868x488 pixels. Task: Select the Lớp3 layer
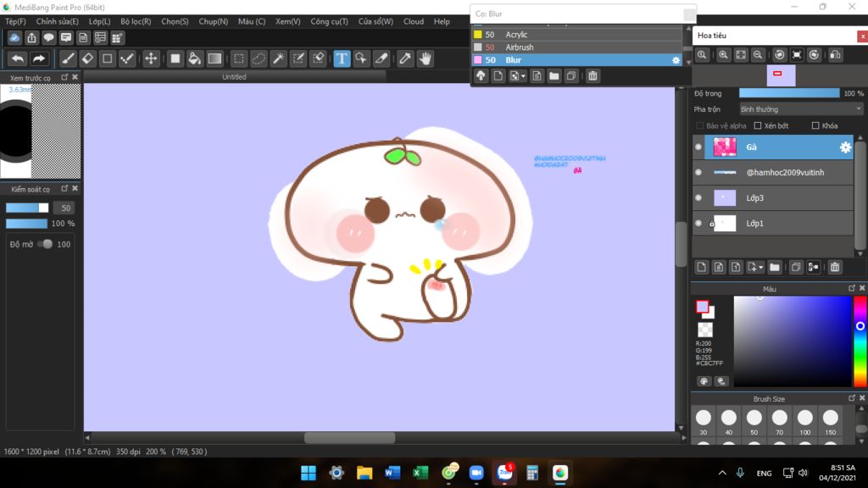click(x=773, y=198)
